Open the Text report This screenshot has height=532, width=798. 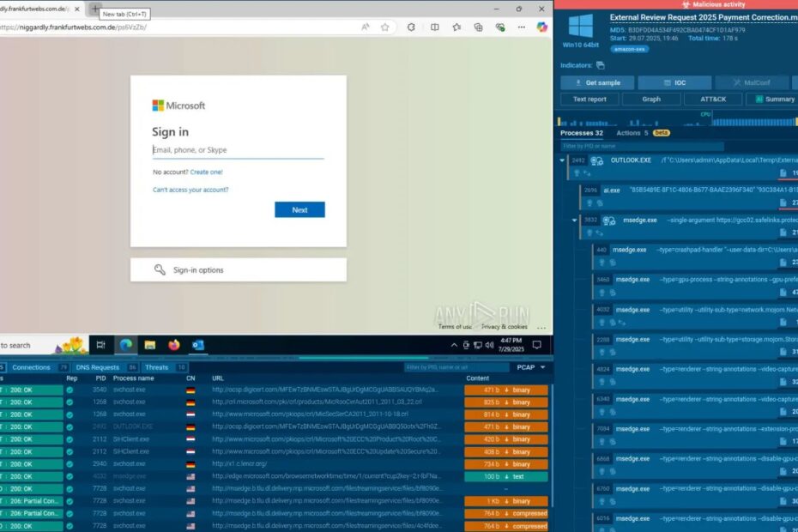point(589,100)
